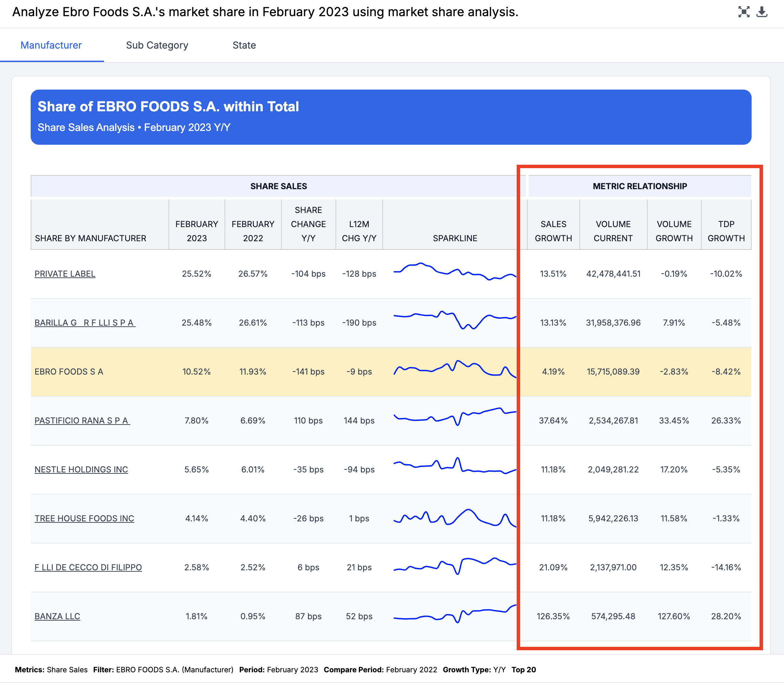Click the February 2023 column header
Image resolution: width=784 pixels, height=683 pixels.
(197, 231)
